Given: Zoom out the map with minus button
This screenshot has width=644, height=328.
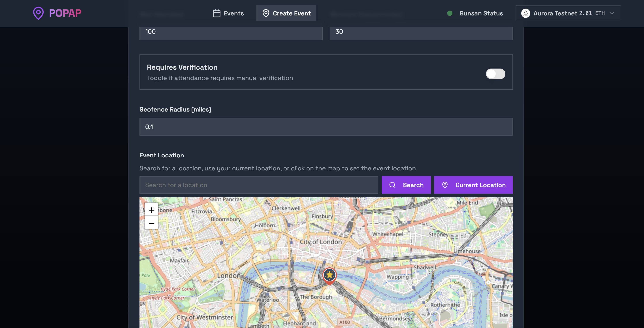Looking at the screenshot, I should [x=151, y=223].
